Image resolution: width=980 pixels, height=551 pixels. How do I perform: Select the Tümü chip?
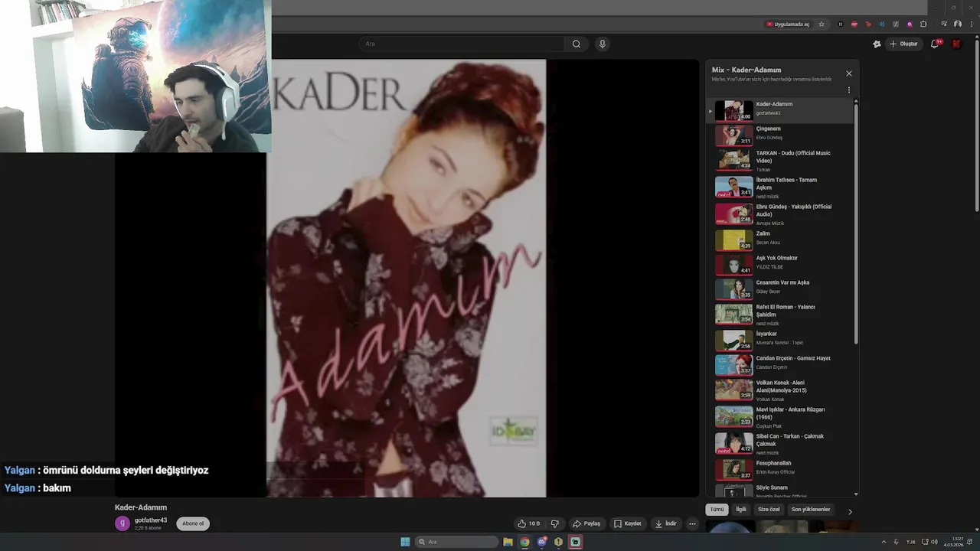click(x=717, y=509)
